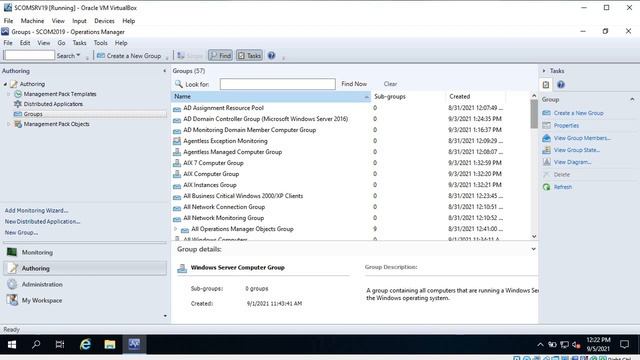Switch to Administration workspace
The height and width of the screenshot is (360, 640).
tap(85, 284)
